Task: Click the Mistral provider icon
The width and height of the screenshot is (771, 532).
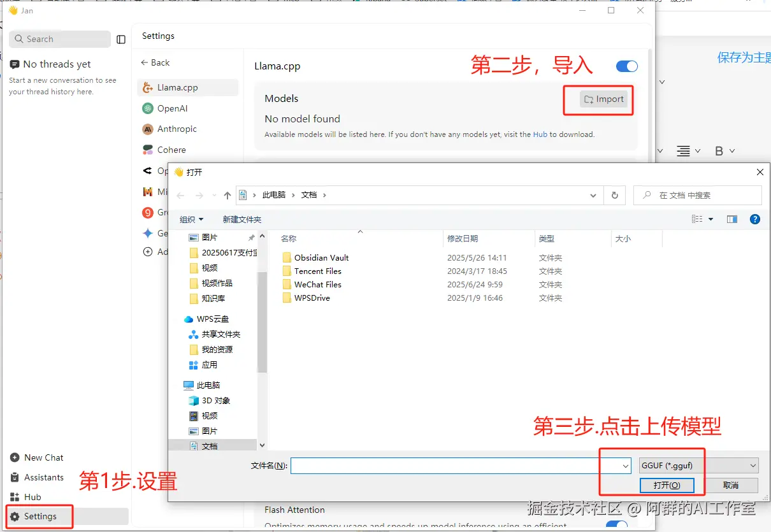Action: 148,191
